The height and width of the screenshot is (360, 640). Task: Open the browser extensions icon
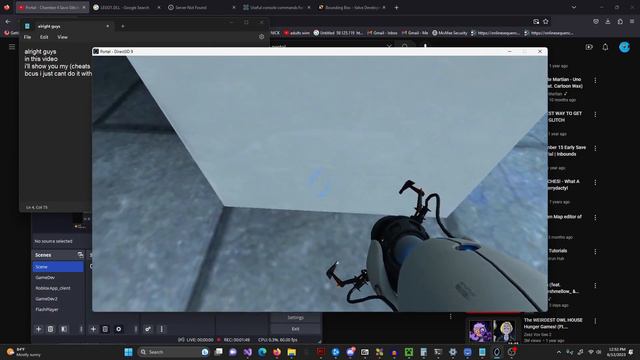[620, 22]
